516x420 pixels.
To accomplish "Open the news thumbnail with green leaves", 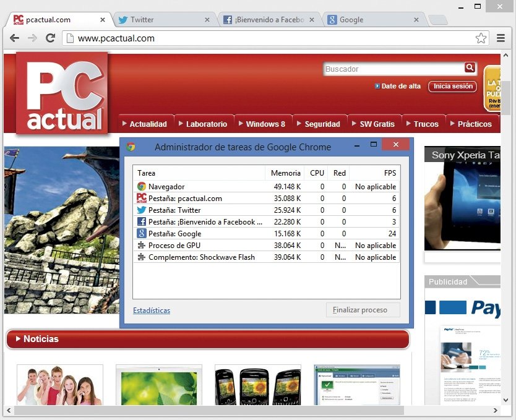I will [159, 385].
